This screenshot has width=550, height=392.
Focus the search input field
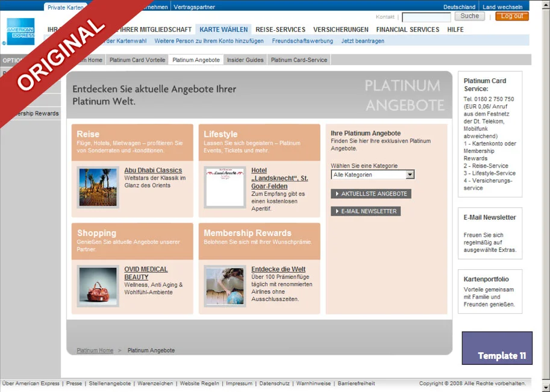(x=426, y=17)
